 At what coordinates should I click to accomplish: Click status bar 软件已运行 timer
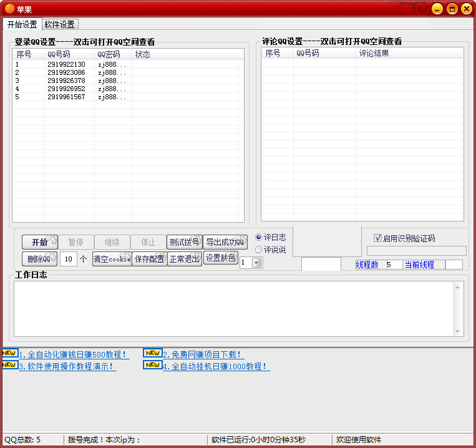tap(258, 439)
